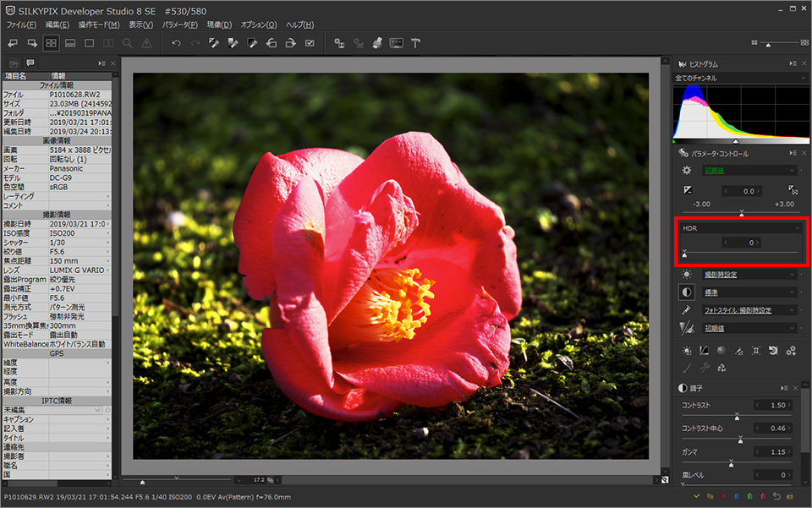Click the tone curve icon in parameter row
Viewport: 812px width, 508px height.
[704, 351]
